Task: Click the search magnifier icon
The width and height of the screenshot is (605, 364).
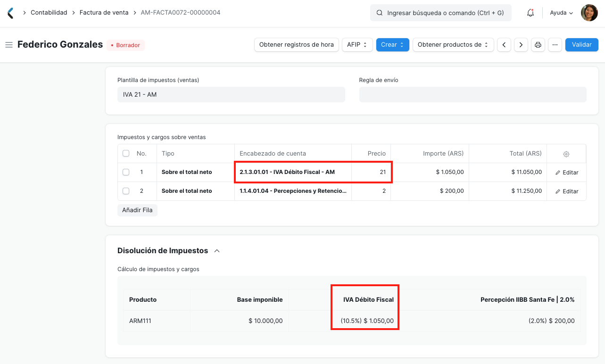Action: 380,13
